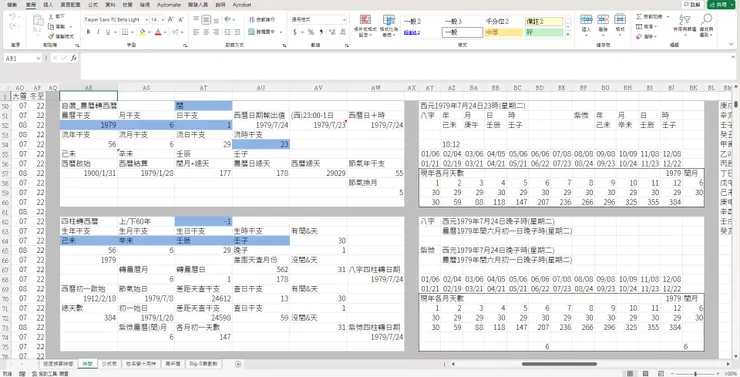Open the font name dropdown
This screenshot has height=377, width=740.
click(147, 20)
